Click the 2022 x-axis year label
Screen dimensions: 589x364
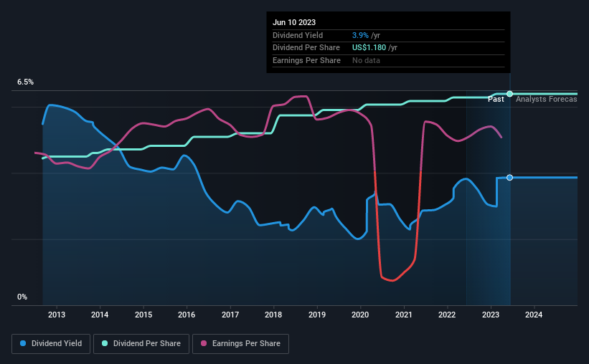tap(447, 315)
